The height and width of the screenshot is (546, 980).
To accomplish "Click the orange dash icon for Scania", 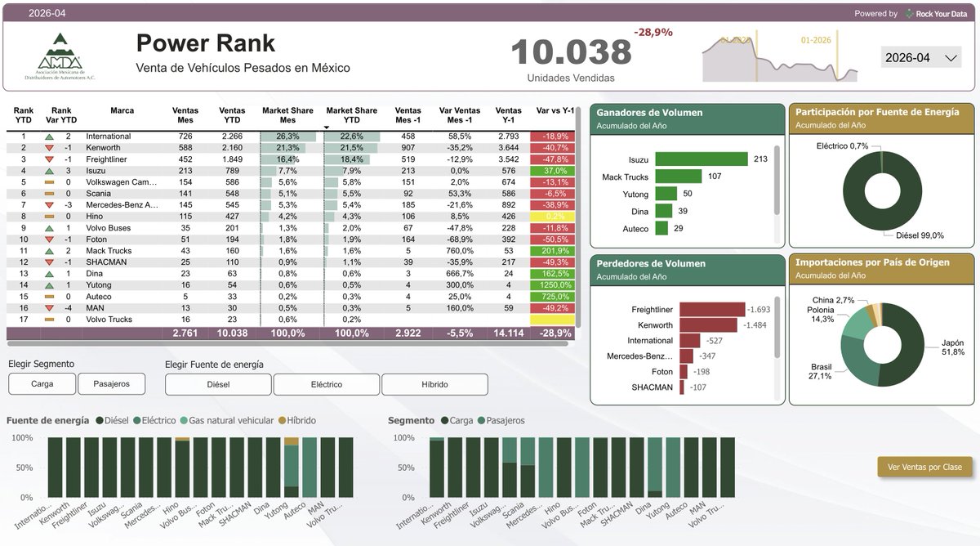I will [x=49, y=194].
